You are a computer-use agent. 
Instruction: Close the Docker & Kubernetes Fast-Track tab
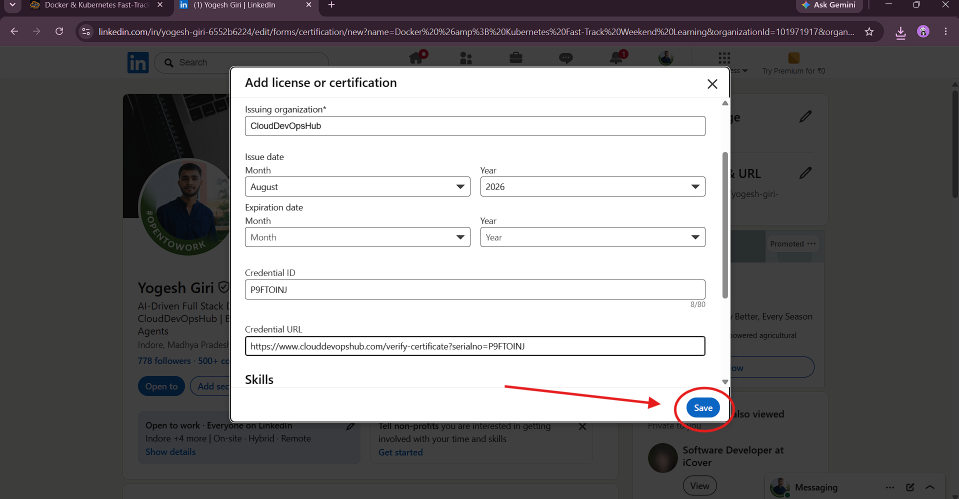click(x=160, y=5)
